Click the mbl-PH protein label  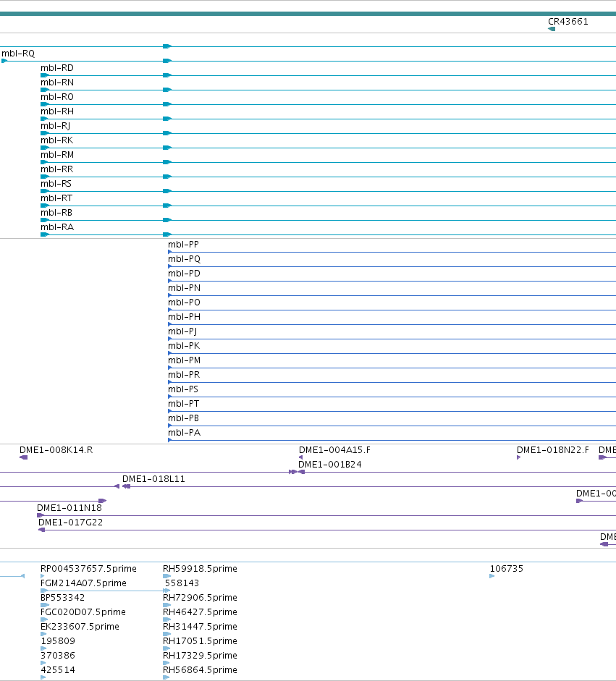click(x=184, y=317)
